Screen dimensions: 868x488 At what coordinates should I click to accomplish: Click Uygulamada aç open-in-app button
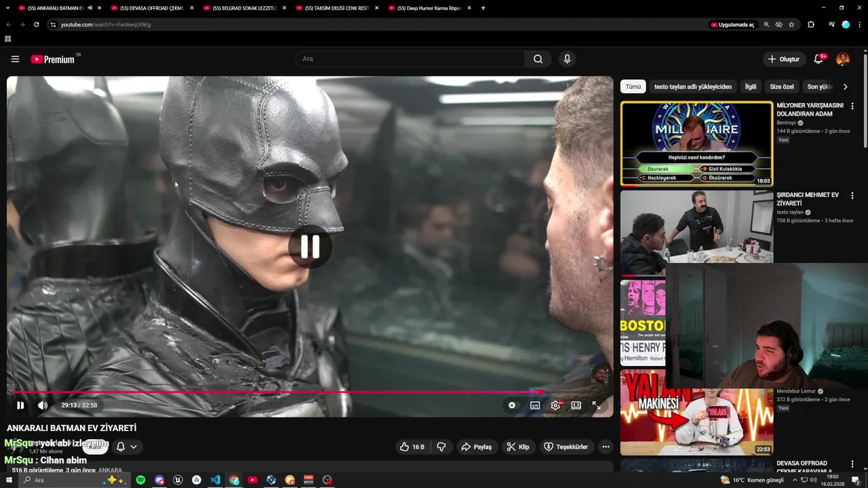(732, 24)
